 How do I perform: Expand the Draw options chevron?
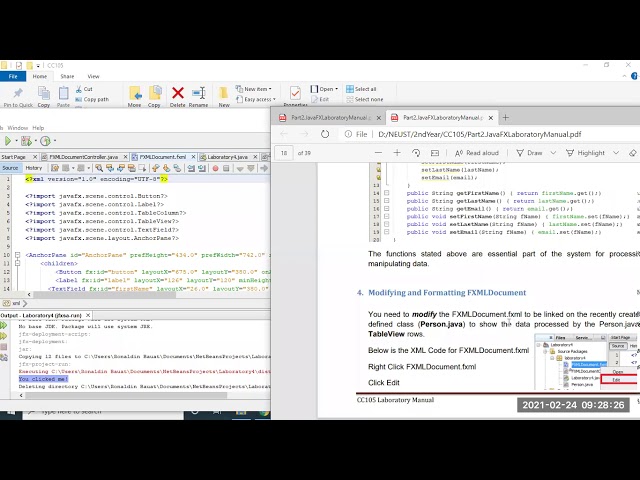coord(553,153)
